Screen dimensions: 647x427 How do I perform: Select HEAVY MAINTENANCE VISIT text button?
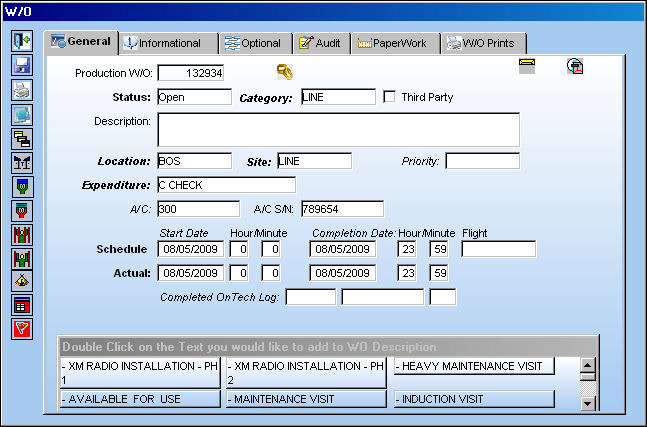[474, 366]
